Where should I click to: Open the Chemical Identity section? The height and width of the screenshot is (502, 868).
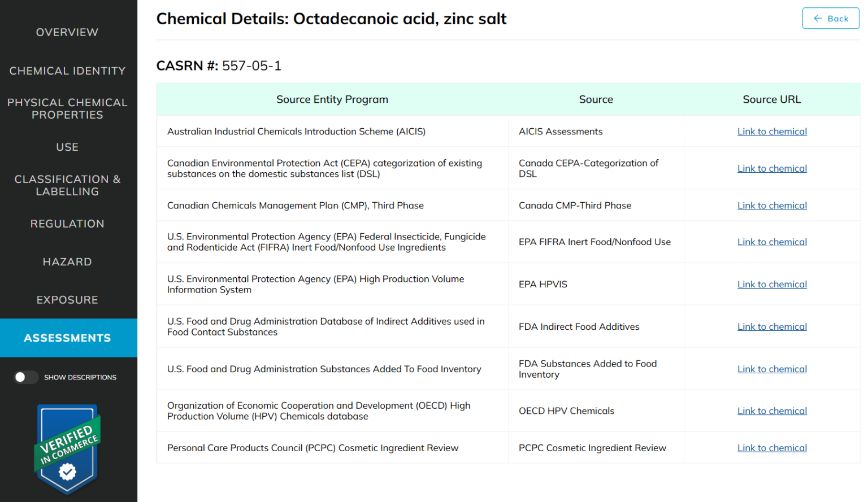[x=67, y=71]
